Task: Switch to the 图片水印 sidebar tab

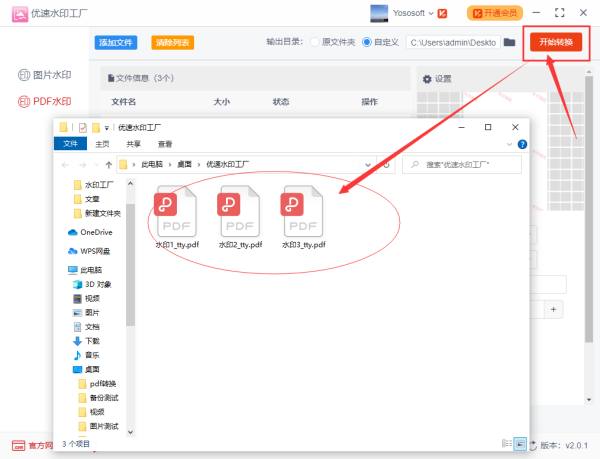Action: click(45, 75)
